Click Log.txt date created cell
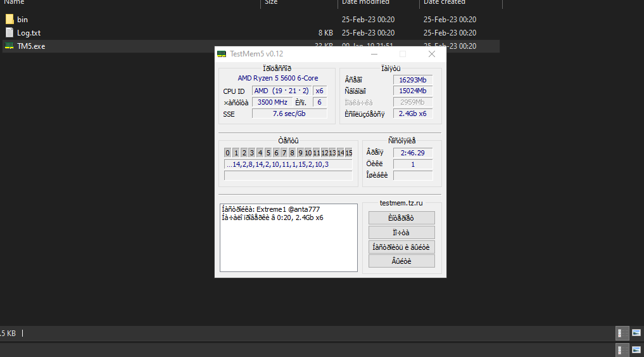Screen dimensions: 644x357 (450, 33)
